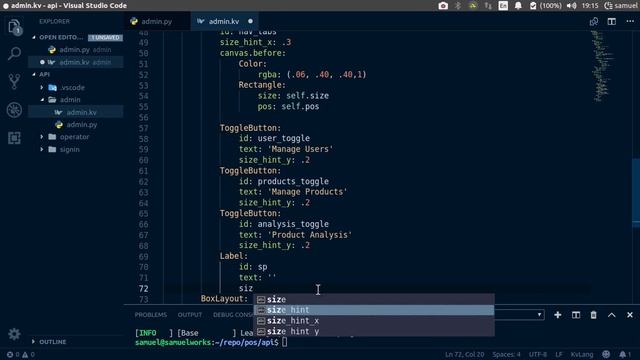640x360 pixels.
Task: Split the terminal panel
Action: coord(576,315)
